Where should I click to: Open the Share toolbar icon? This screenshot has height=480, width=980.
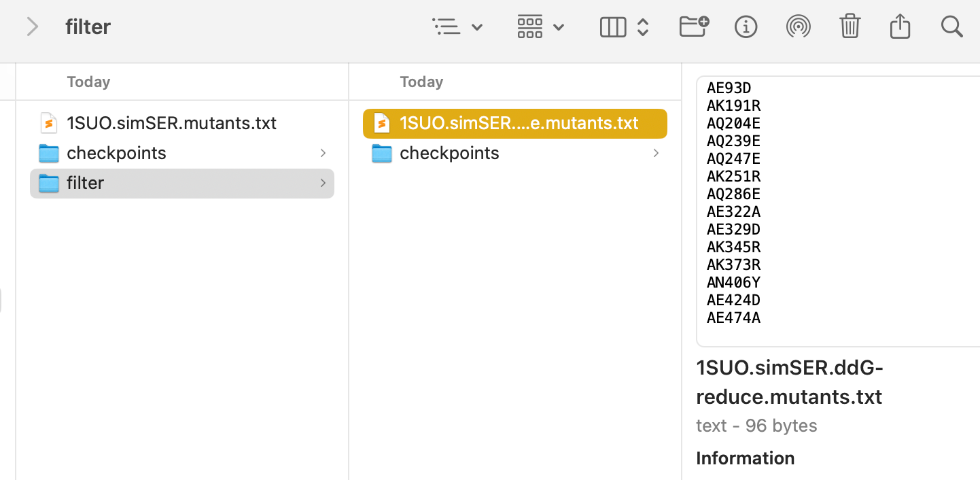coord(900,27)
